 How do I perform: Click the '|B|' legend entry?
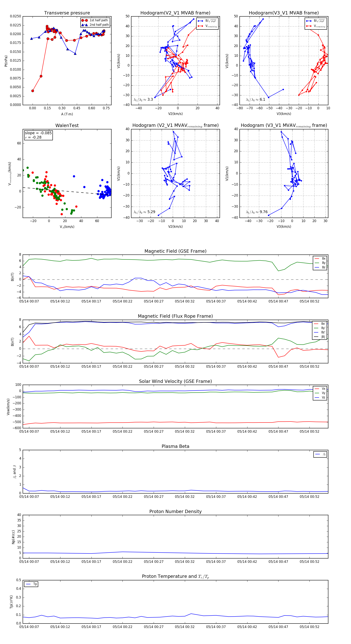(x=320, y=337)
